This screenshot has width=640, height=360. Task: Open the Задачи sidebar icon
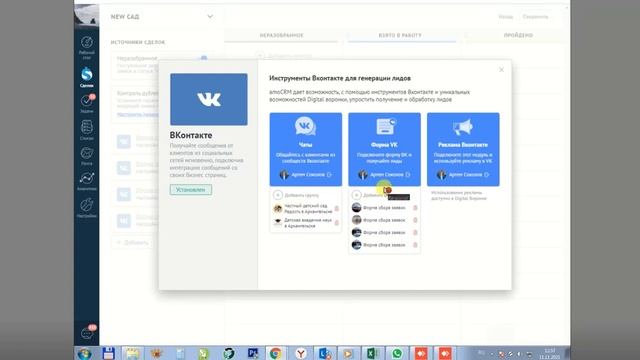87,103
